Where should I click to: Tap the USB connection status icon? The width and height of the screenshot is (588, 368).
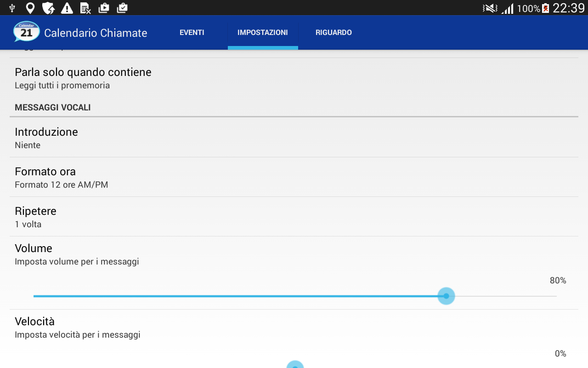(12, 8)
